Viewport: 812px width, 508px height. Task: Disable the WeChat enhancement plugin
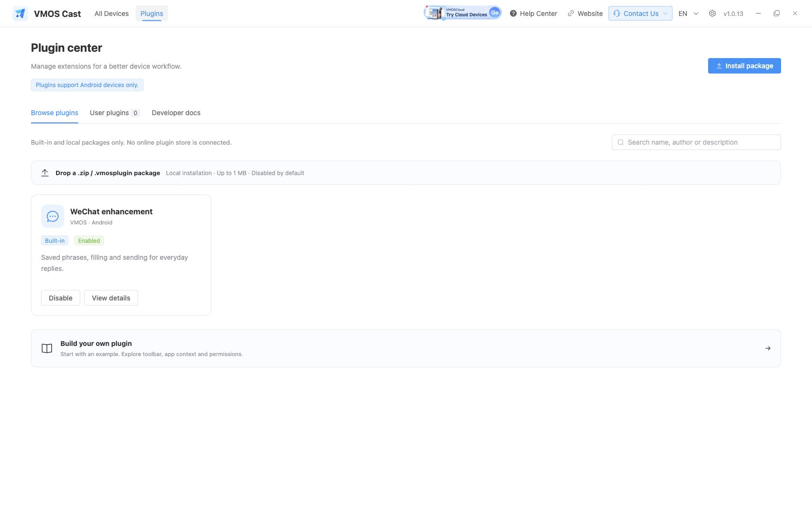pos(60,298)
